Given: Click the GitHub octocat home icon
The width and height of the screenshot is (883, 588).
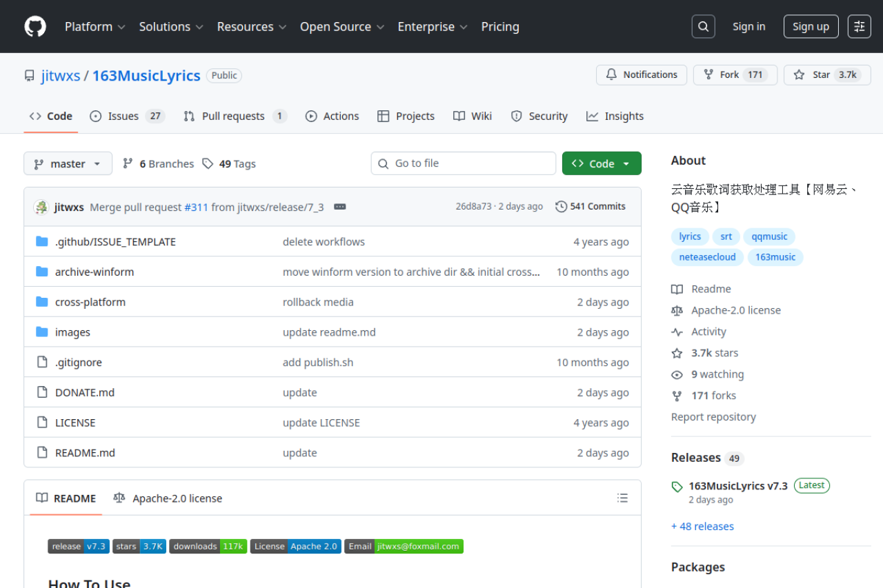Looking at the screenshot, I should 34,26.
